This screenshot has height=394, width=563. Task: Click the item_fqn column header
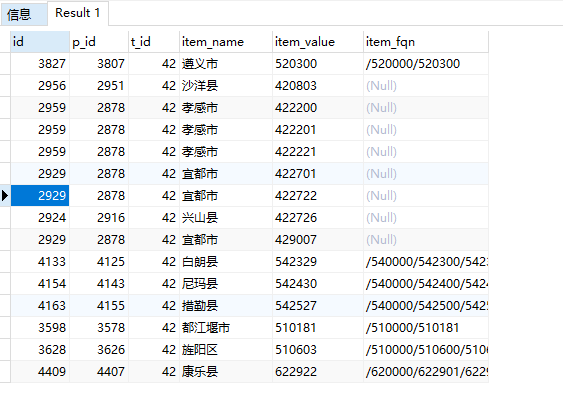[x=426, y=42]
